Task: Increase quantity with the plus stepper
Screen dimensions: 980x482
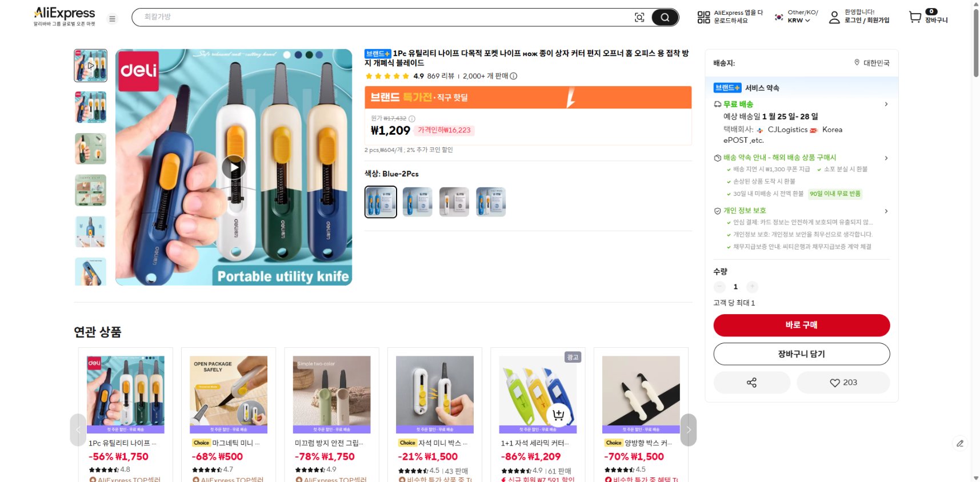Action: [753, 287]
